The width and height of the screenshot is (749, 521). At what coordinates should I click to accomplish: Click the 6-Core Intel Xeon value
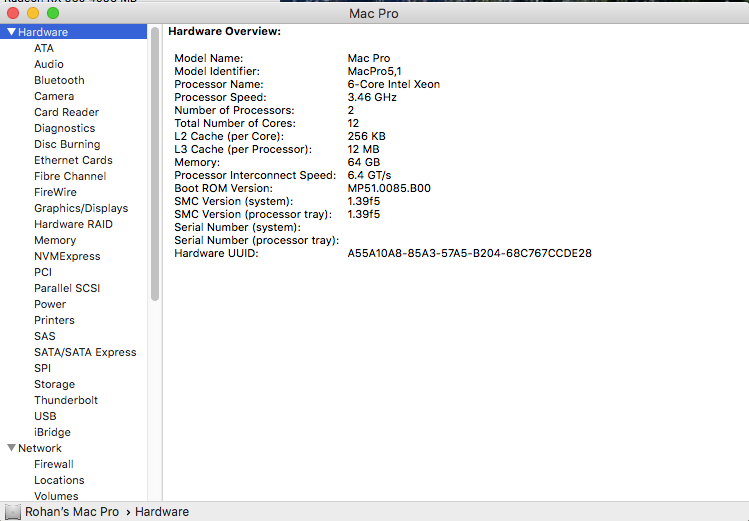(x=394, y=84)
